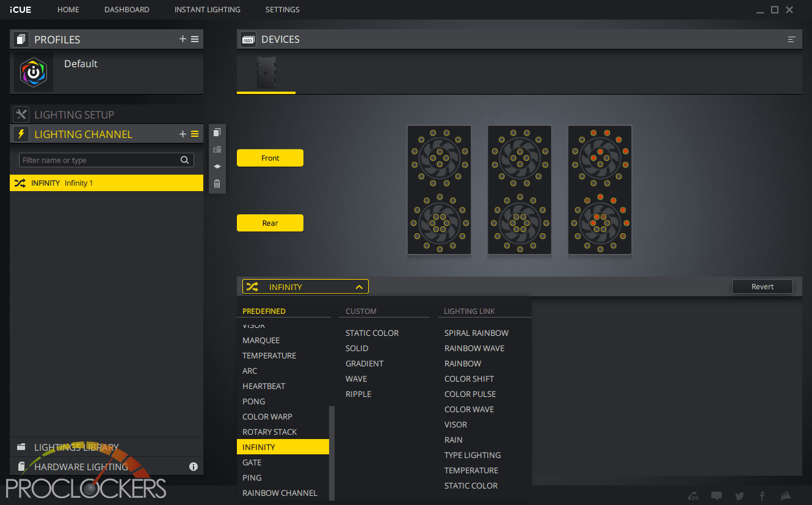Click the shuffle icon in Infinity dropdown
This screenshot has height=505, width=812.
252,286
